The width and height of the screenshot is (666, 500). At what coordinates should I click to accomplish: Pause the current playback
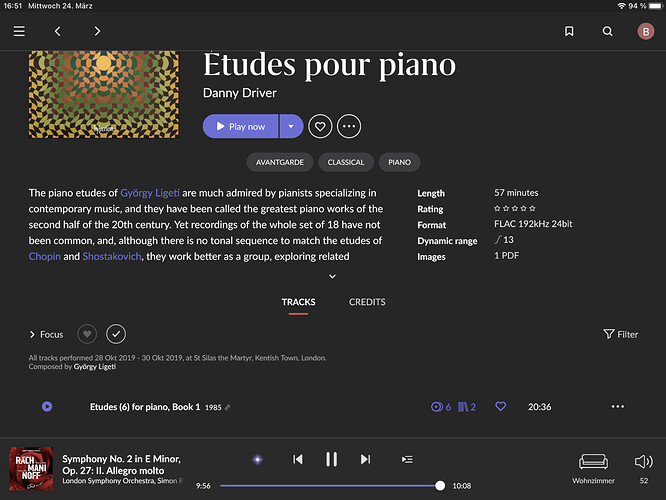331,459
